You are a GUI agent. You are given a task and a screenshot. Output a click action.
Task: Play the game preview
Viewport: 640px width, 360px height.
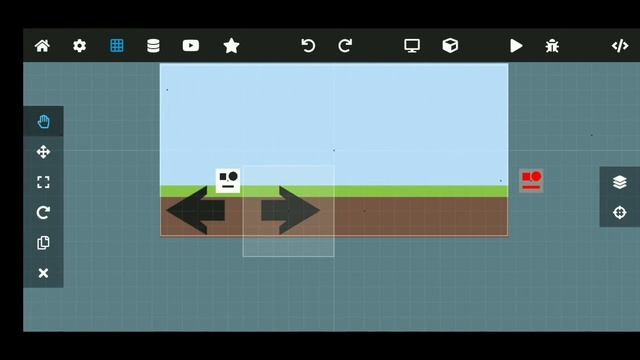(516, 46)
